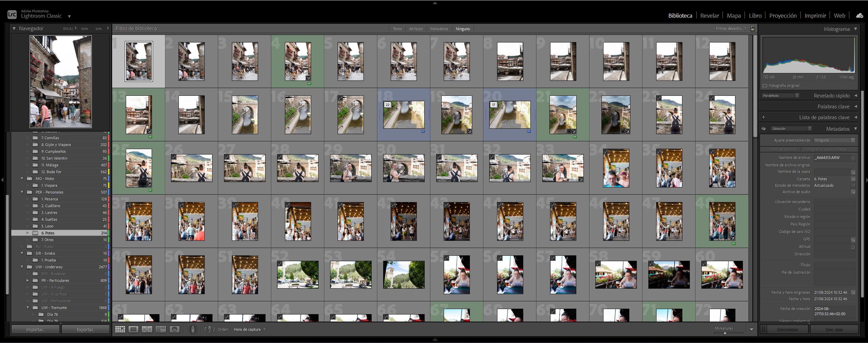The image size is (868, 343).
Task: Click the Sincronizar button
Action: (x=787, y=329)
